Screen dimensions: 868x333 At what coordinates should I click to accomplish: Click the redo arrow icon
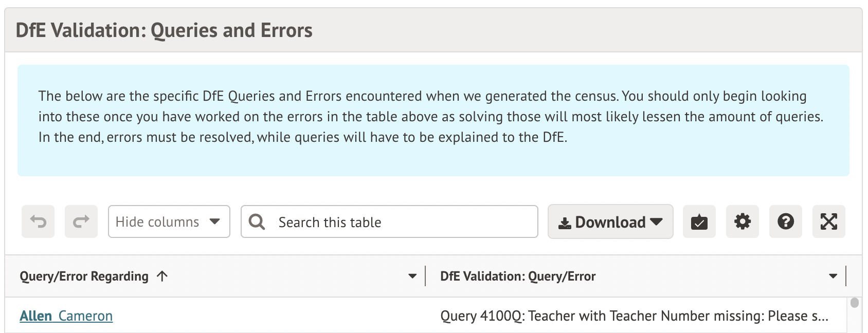click(81, 221)
